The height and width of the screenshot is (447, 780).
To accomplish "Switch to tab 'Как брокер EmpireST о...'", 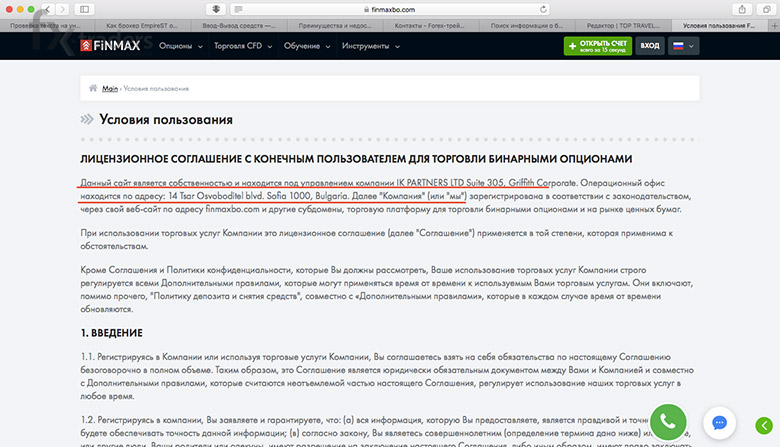I will pyautogui.click(x=142, y=25).
